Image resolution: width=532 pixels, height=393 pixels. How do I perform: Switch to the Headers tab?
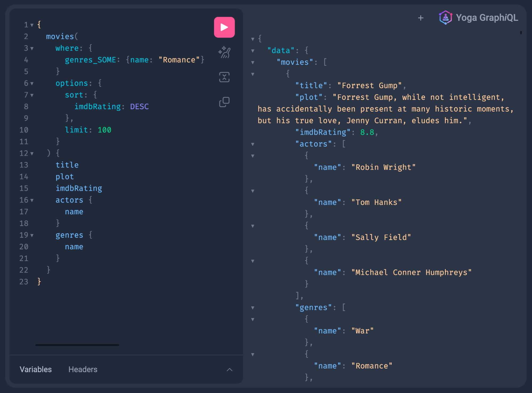83,370
